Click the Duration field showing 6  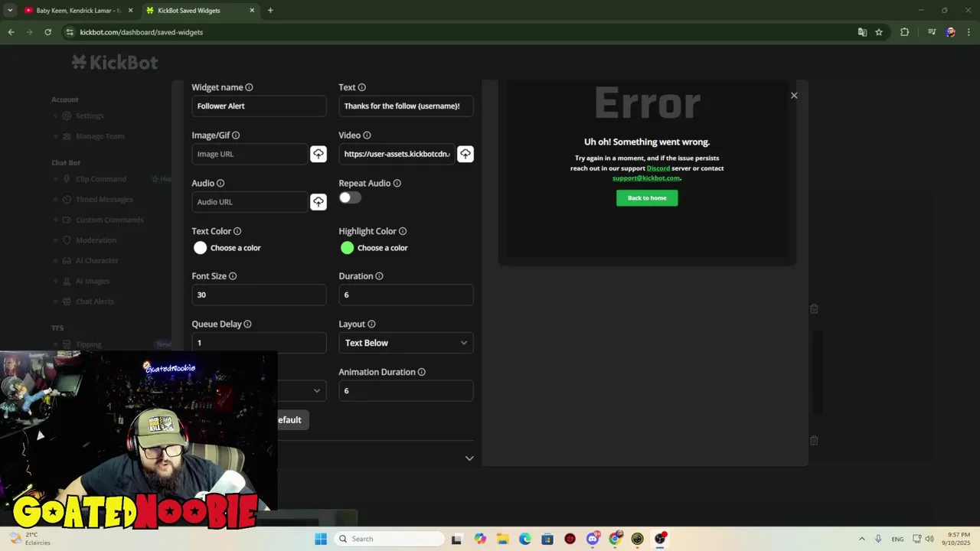(x=406, y=295)
